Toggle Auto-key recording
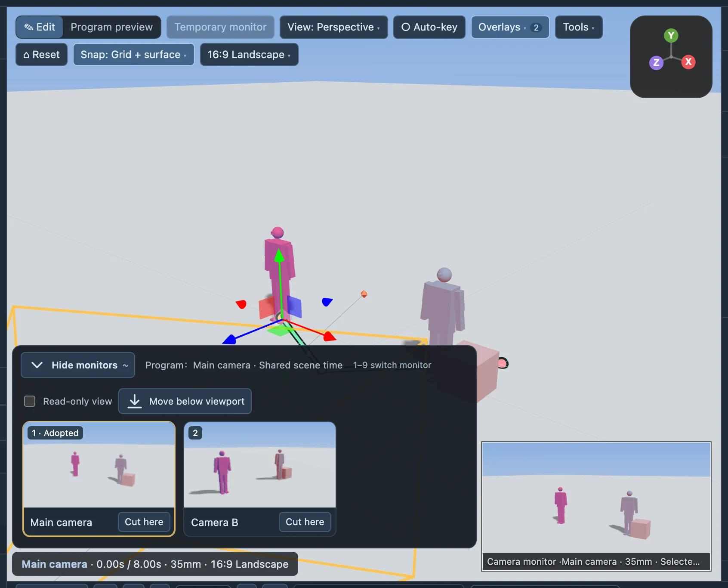Screen dimensions: 728x588 [x=429, y=27]
